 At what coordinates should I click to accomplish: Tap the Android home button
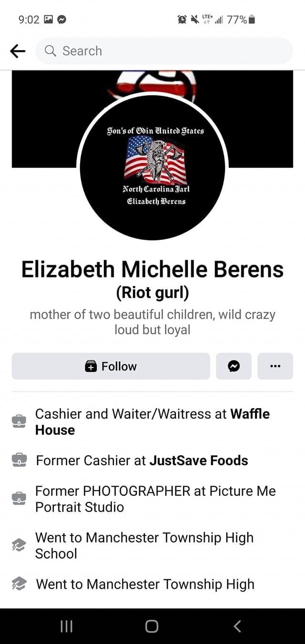point(152,626)
